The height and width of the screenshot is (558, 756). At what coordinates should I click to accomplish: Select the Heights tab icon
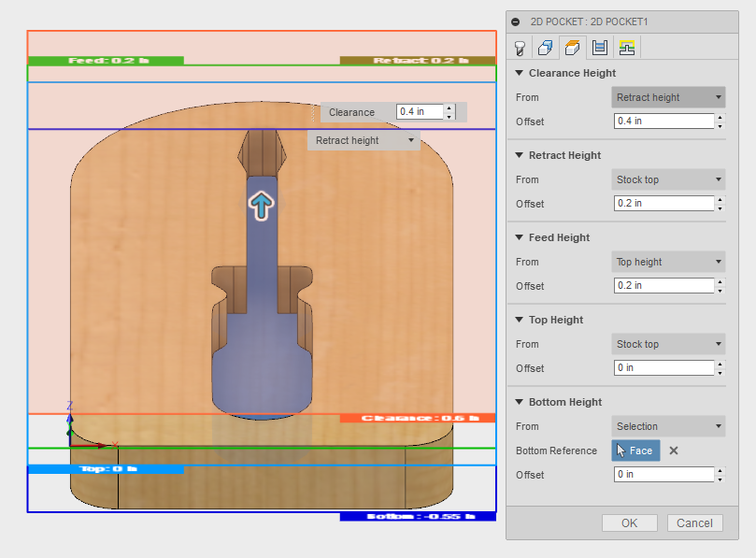572,48
